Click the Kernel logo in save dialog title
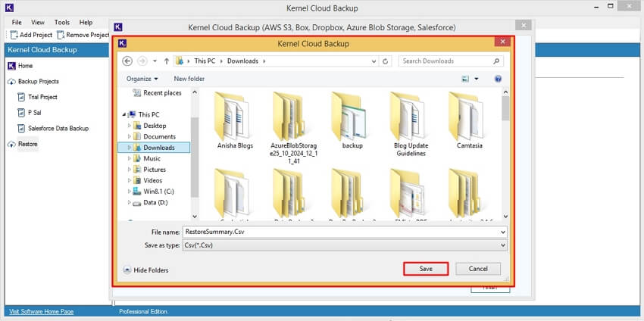644x321 pixels. [x=122, y=43]
